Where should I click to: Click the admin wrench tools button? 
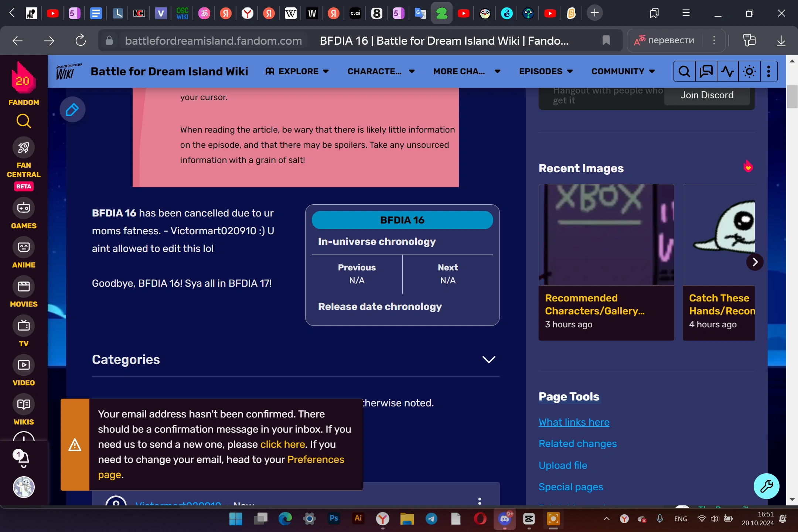766,486
